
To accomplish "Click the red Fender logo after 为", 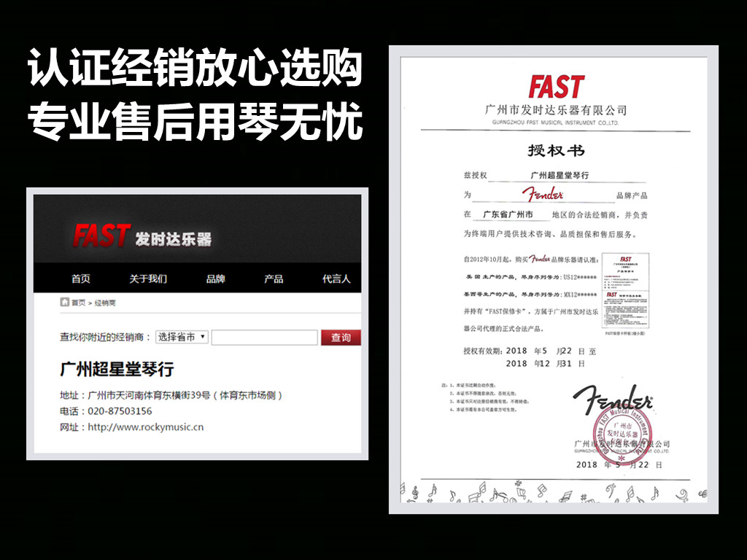I will (x=543, y=194).
